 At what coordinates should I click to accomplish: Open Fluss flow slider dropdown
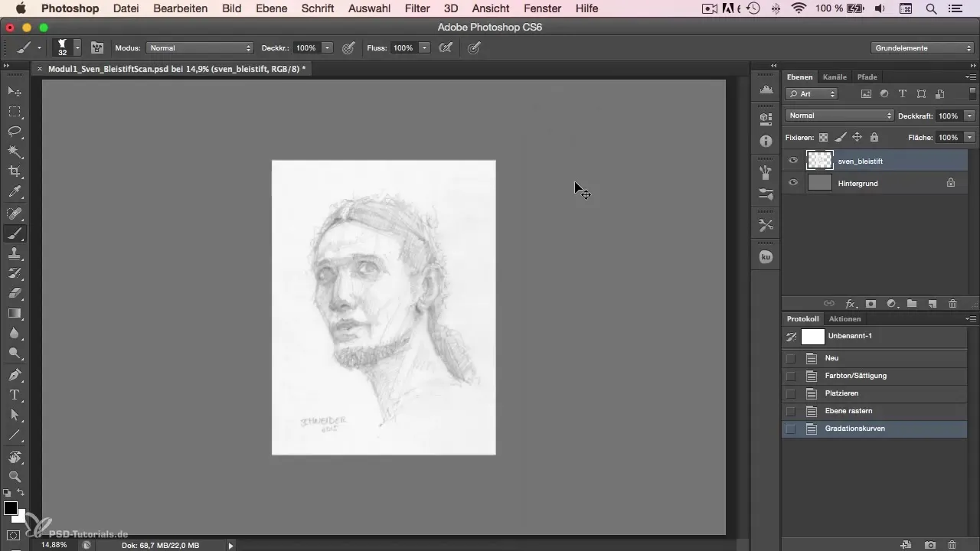tap(425, 47)
